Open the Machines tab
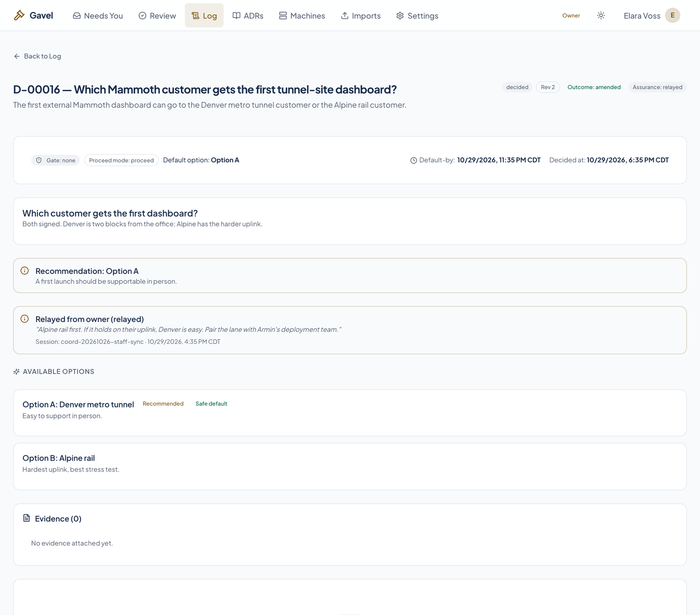700x615 pixels. coord(302,16)
